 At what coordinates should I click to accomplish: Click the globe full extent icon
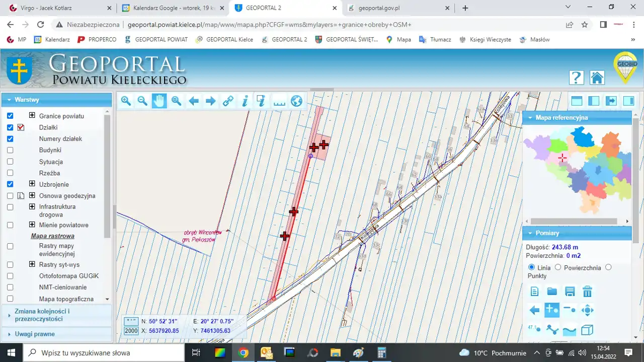tap(297, 101)
